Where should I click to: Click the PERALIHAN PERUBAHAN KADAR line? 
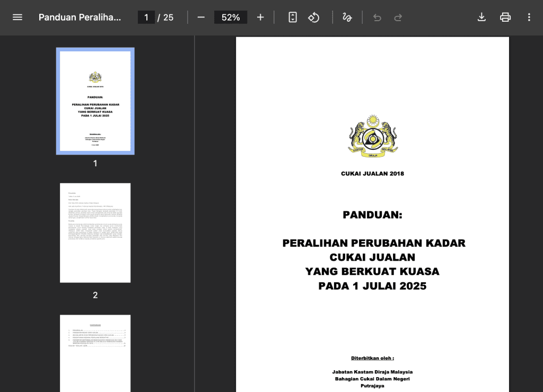374,243
